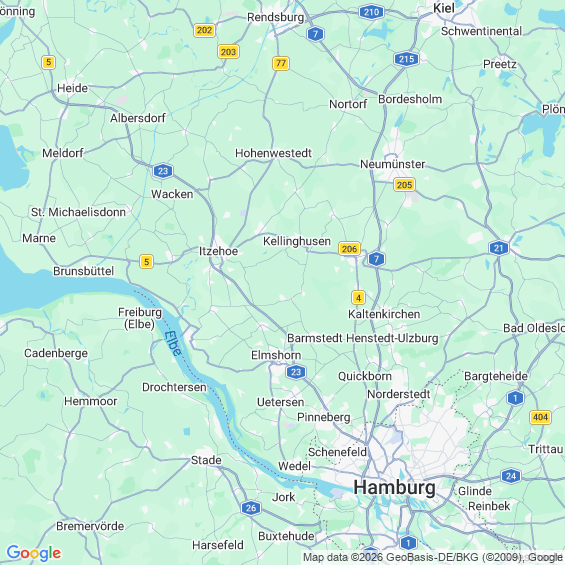The height and width of the screenshot is (565, 565).
Task: Select the yellow 202 road shield
Action: point(204,30)
